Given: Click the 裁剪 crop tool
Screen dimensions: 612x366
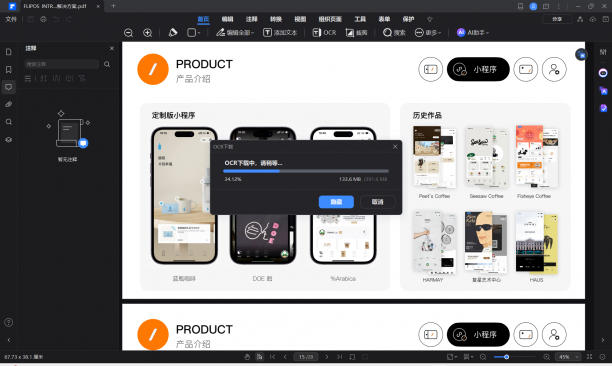Looking at the screenshot, I should click(x=356, y=33).
